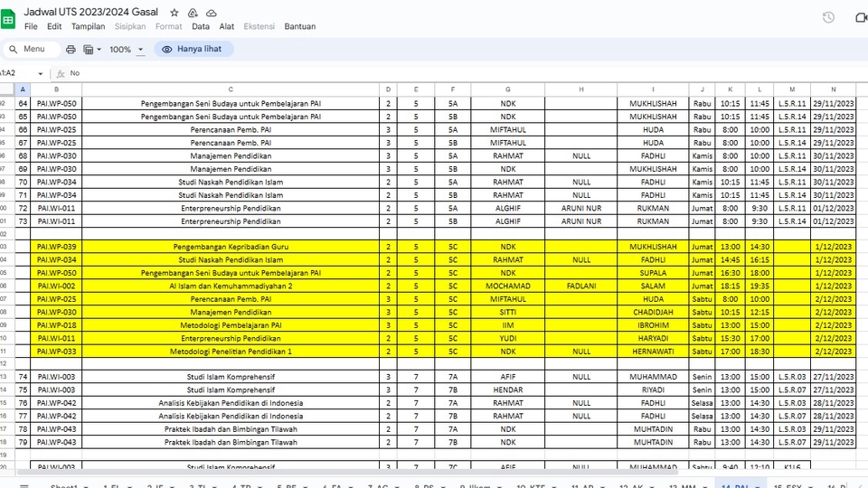
Task: Open the Data menu
Action: pyautogui.click(x=201, y=26)
